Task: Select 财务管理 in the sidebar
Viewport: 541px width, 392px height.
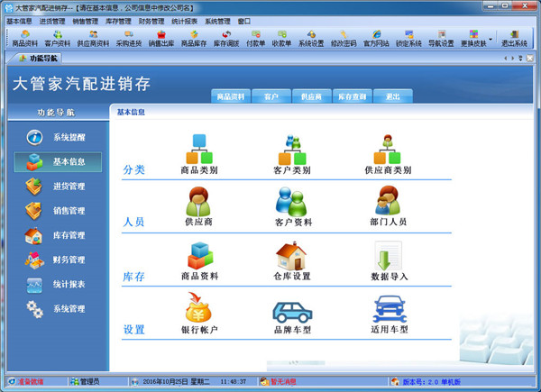Action: [x=57, y=260]
